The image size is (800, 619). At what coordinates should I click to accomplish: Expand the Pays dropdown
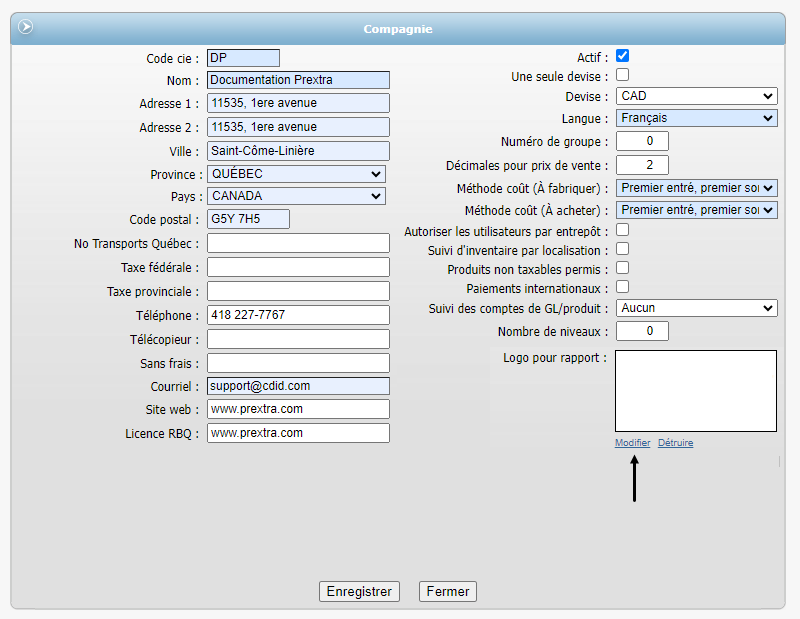click(x=296, y=196)
